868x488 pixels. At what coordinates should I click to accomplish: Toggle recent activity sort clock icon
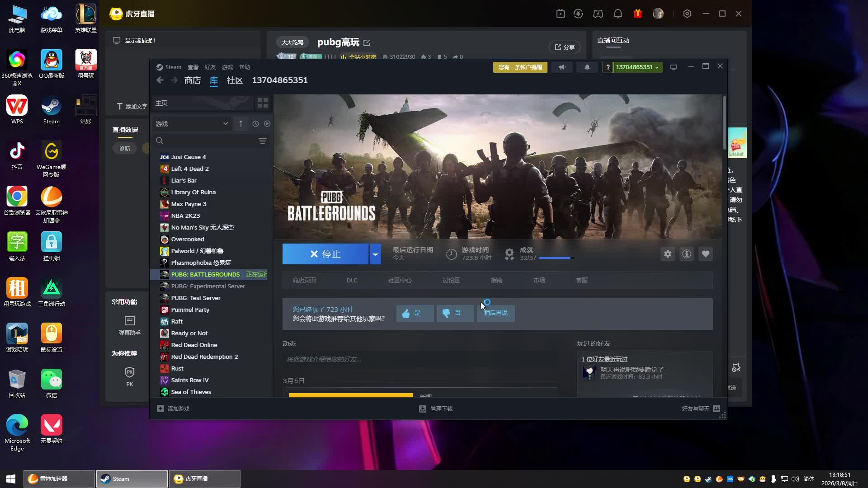pyautogui.click(x=255, y=124)
